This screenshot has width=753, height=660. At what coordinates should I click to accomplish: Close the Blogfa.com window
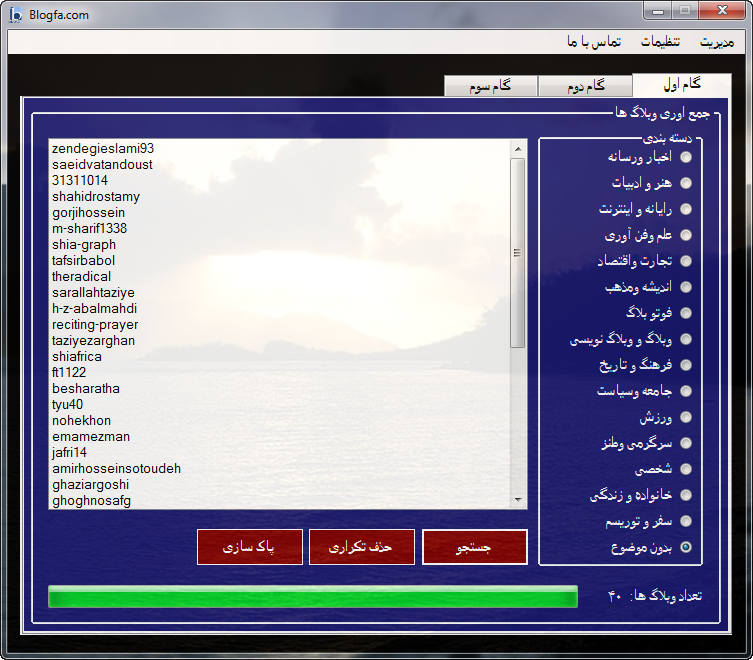(x=722, y=11)
